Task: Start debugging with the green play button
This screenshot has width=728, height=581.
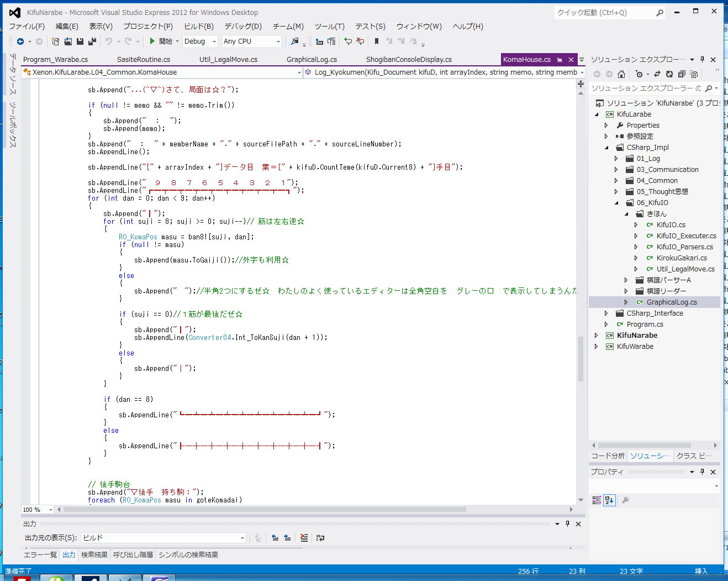Action: pyautogui.click(x=152, y=41)
